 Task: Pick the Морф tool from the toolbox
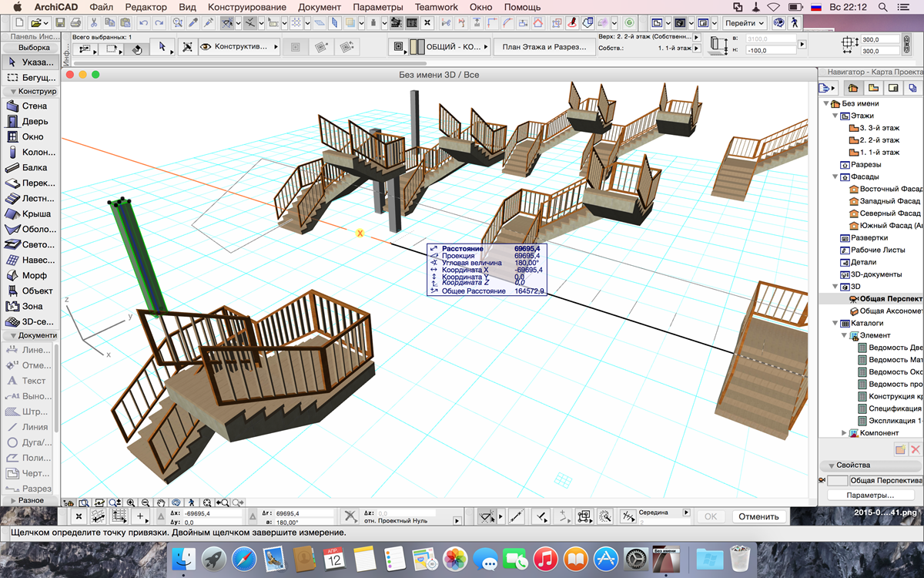pyautogui.click(x=29, y=276)
